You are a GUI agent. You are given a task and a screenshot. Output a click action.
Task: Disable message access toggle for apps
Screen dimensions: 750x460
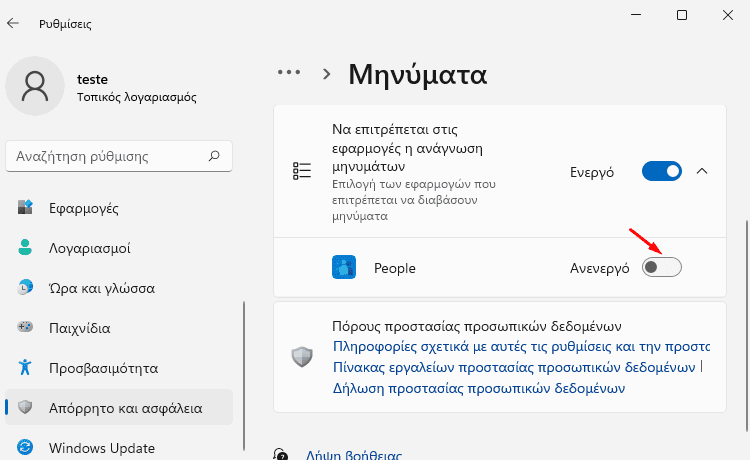[662, 171]
